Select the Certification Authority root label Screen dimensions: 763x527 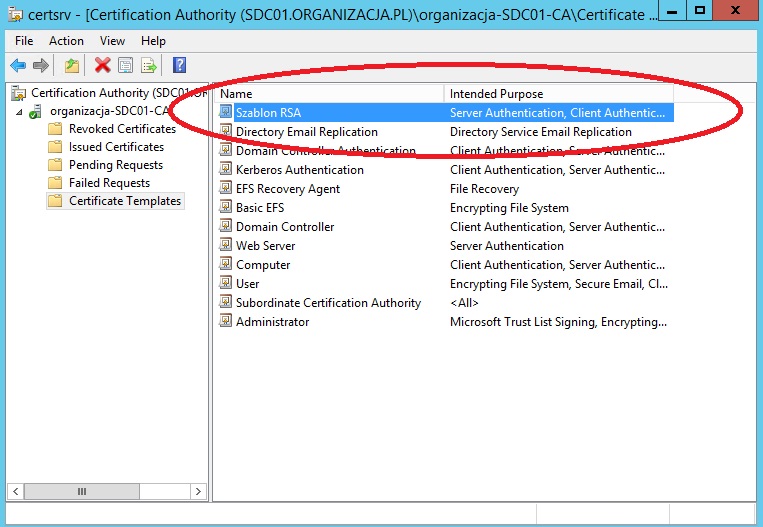point(119,93)
